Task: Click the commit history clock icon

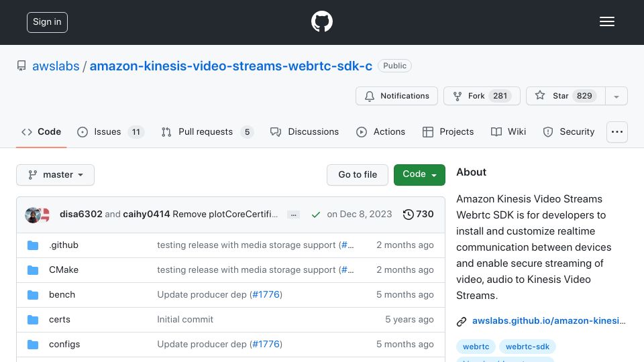Action: pyautogui.click(x=408, y=215)
